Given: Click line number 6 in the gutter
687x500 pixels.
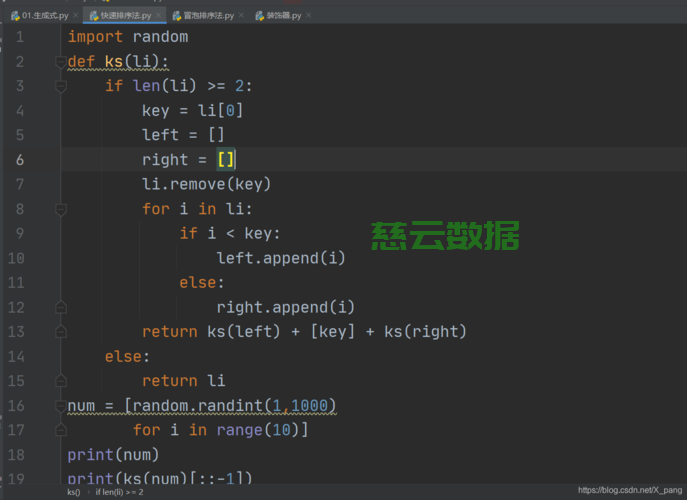Looking at the screenshot, I should (19, 160).
